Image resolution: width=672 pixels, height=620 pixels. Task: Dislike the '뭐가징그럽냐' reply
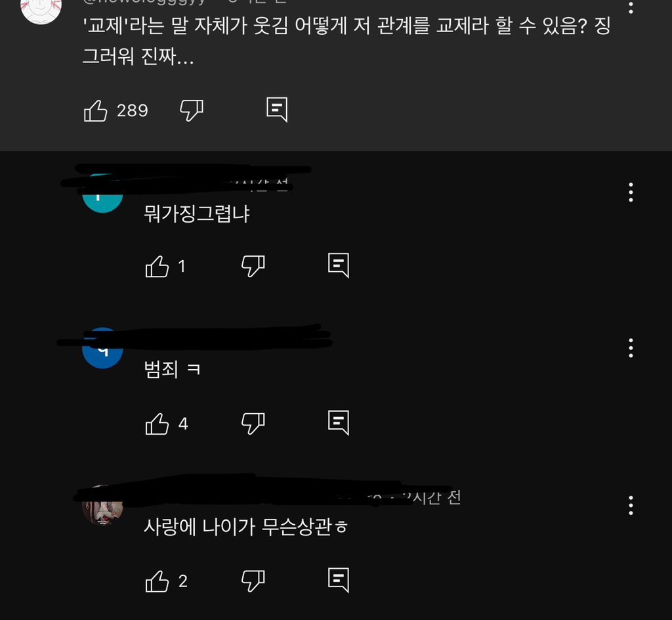point(253,266)
